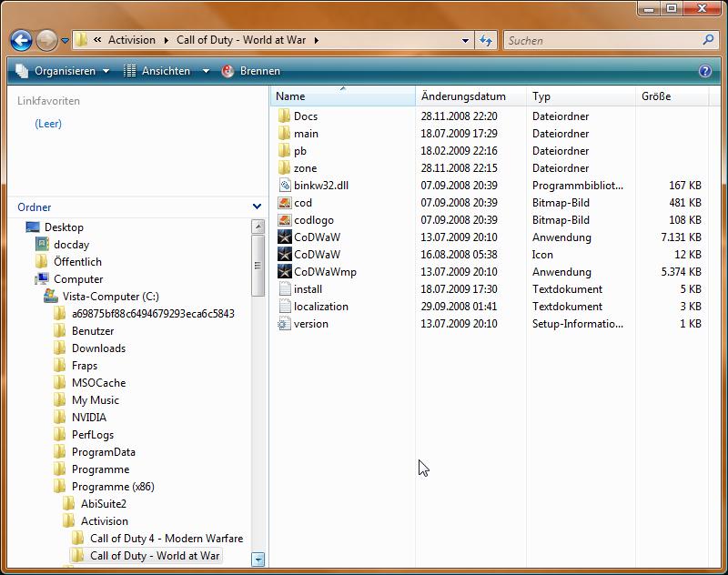The height and width of the screenshot is (575, 728).
Task: Select the version setup-information icon
Action: tap(284, 324)
